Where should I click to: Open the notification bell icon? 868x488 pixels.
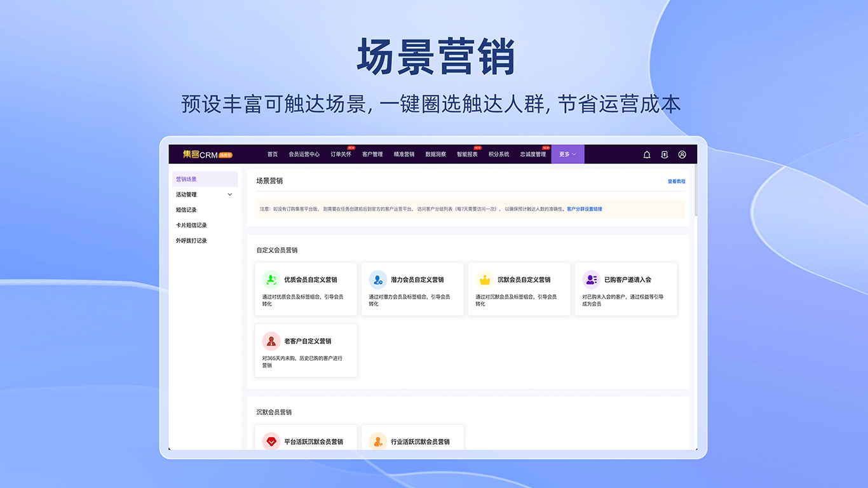pyautogui.click(x=647, y=154)
